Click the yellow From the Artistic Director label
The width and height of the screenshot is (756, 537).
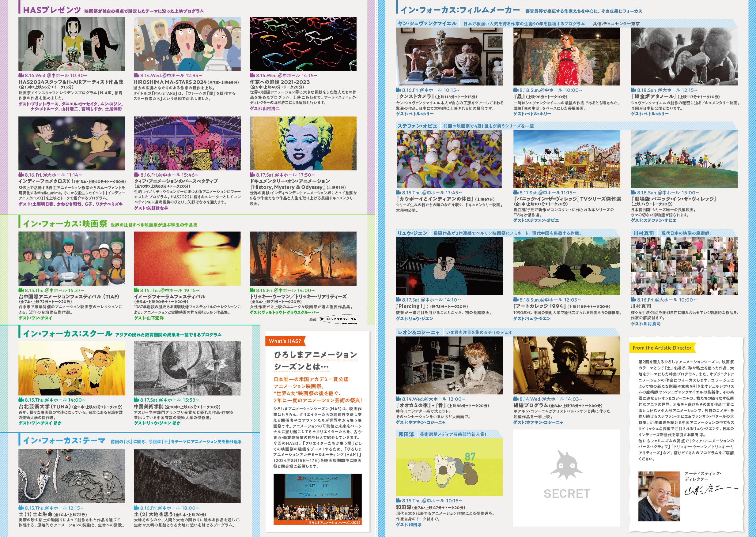[x=662, y=348]
